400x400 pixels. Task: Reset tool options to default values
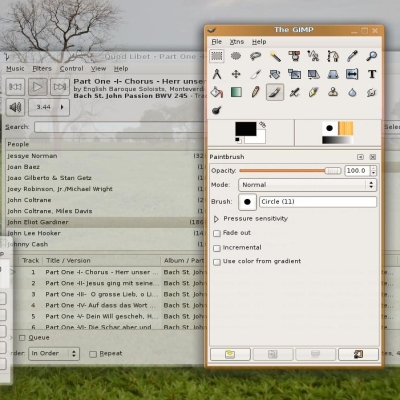click(x=359, y=354)
